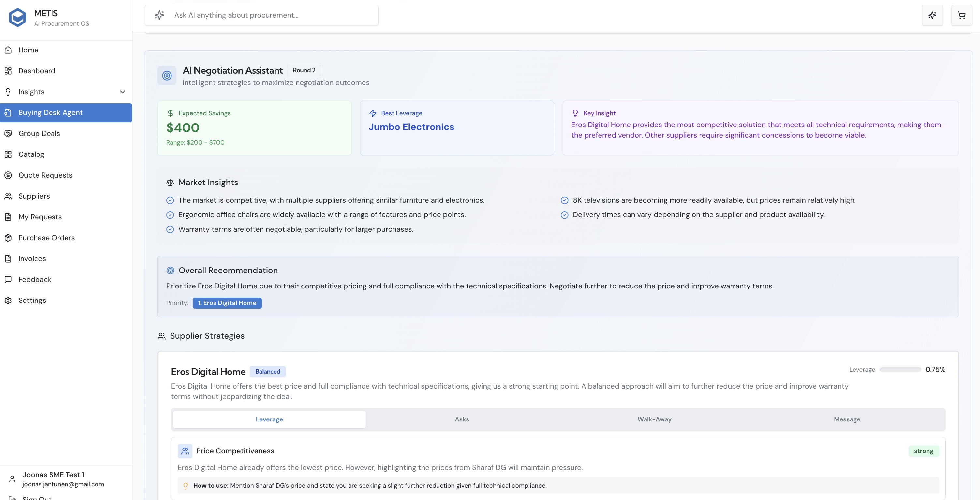The width and height of the screenshot is (980, 500).
Task: Click the Round 2 badge
Action: [x=304, y=70]
